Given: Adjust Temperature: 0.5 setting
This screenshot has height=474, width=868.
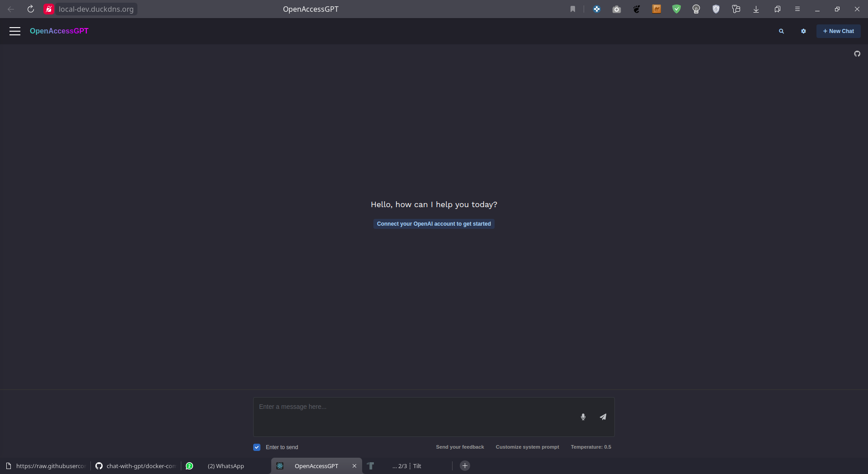Looking at the screenshot, I should (591, 447).
